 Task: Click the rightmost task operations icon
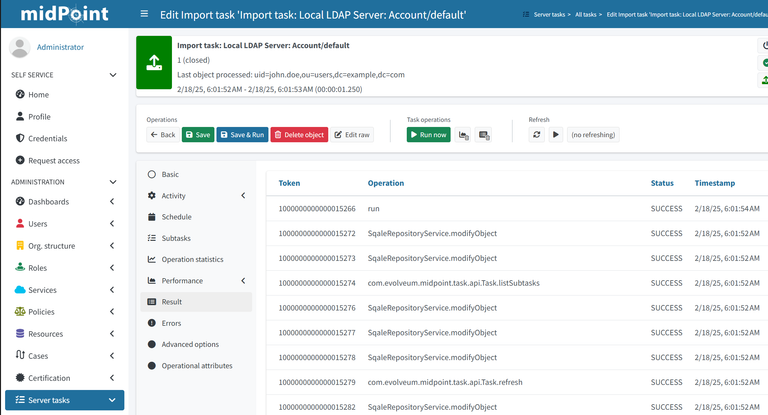tap(483, 135)
